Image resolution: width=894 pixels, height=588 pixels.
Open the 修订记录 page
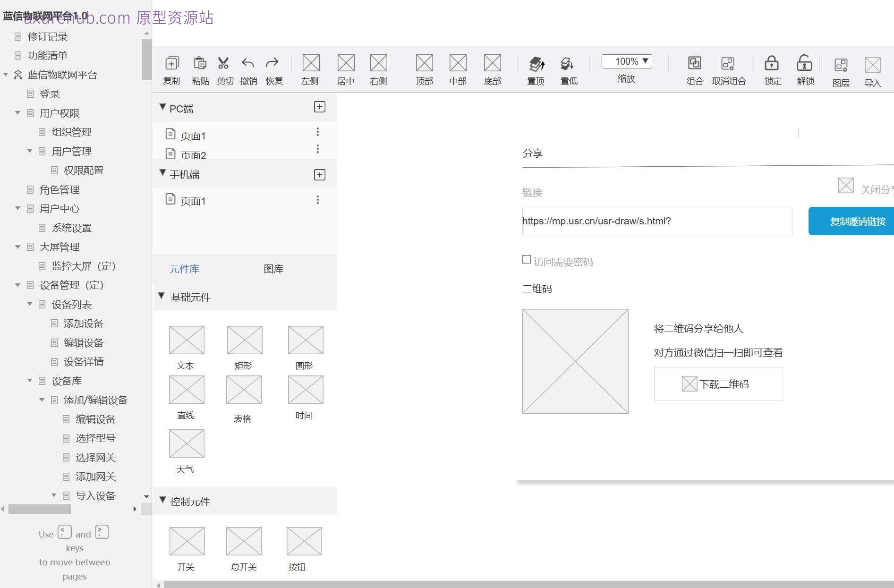pyautogui.click(x=47, y=36)
